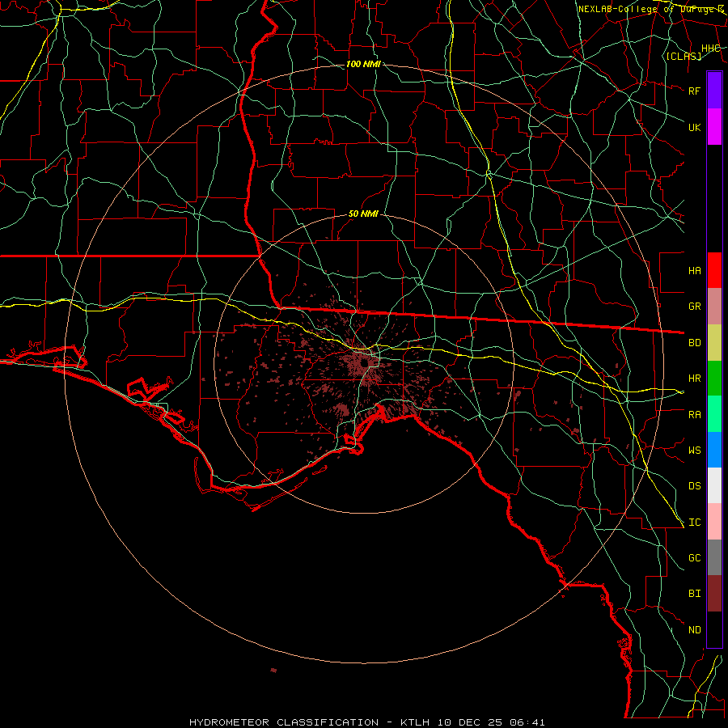728x728 pixels.
Task: Click the HA legend label
Action: [x=695, y=271]
